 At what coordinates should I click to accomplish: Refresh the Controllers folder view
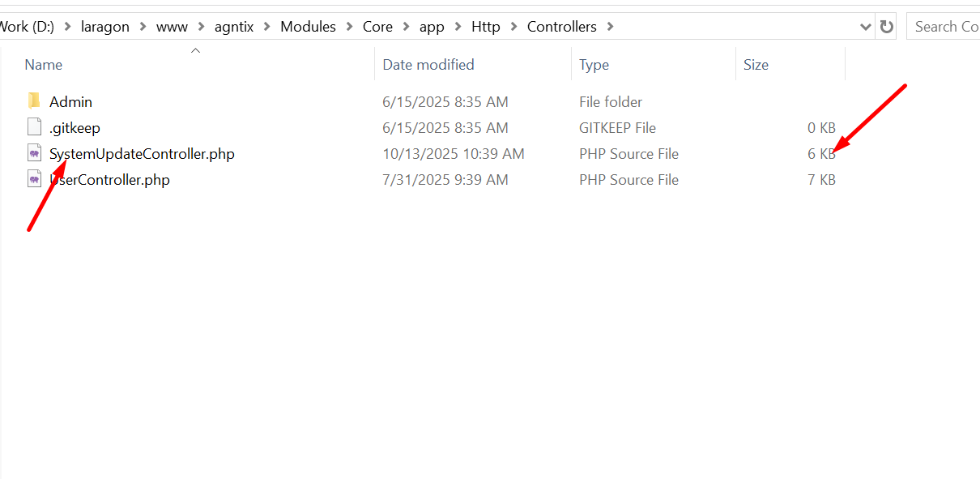887,27
